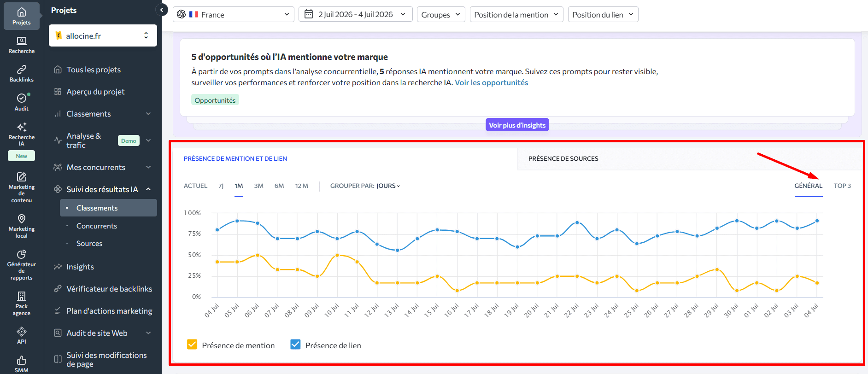Select the Général chart view
868x374 pixels.
tap(808, 186)
